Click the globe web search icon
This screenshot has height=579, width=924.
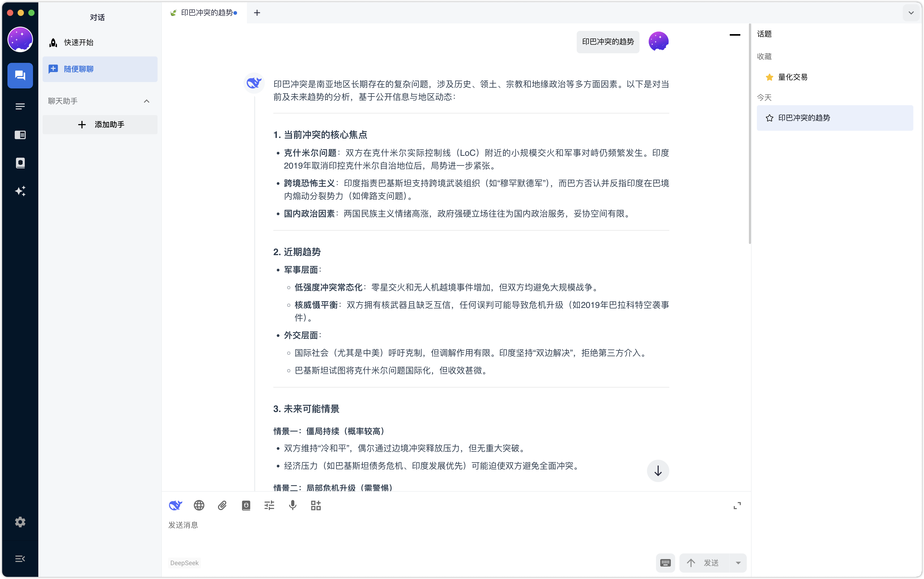[x=199, y=505]
